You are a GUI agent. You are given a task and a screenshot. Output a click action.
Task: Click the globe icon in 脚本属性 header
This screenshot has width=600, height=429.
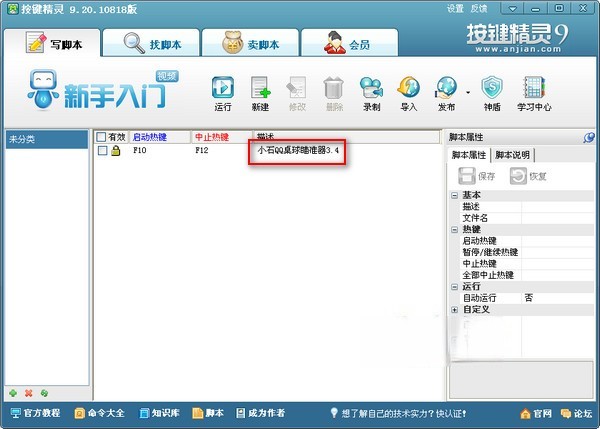589,137
